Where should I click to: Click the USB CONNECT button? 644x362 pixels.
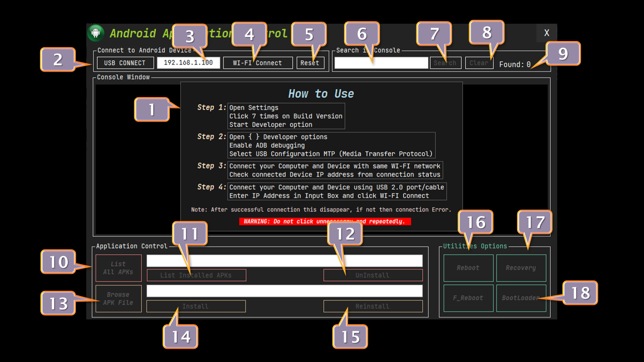click(x=125, y=63)
